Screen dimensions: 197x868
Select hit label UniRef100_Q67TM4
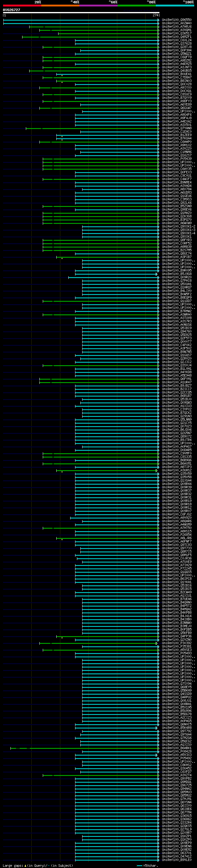point(176,812)
